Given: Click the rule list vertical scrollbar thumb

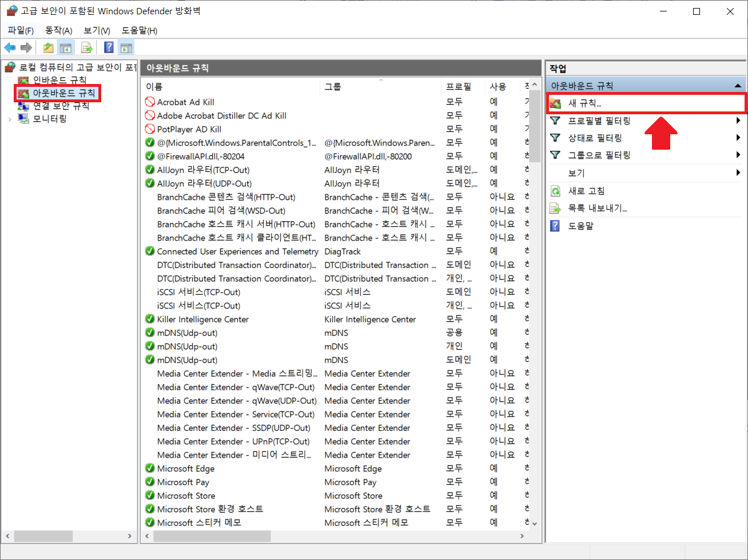Looking at the screenshot, I should pyautogui.click(x=535, y=126).
